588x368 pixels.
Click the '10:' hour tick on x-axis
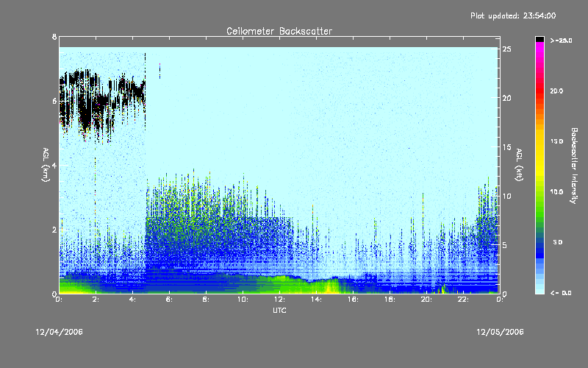tap(243, 300)
